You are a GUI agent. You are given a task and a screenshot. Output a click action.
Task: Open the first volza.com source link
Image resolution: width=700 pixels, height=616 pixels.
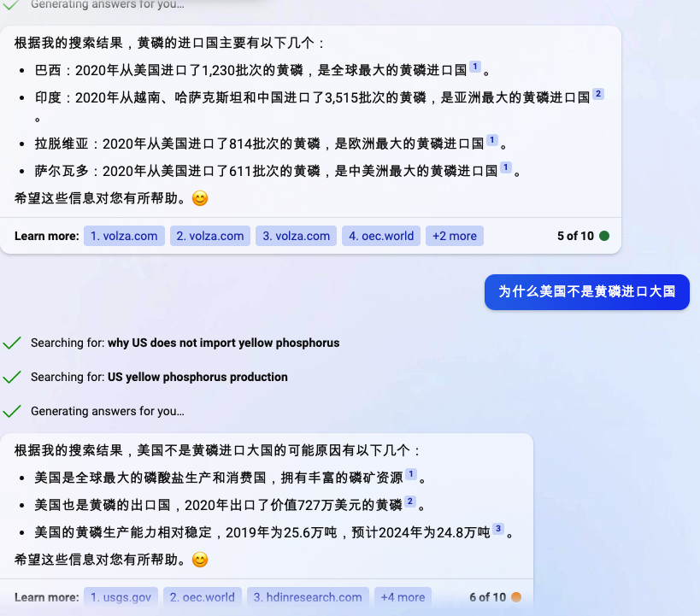coord(124,235)
